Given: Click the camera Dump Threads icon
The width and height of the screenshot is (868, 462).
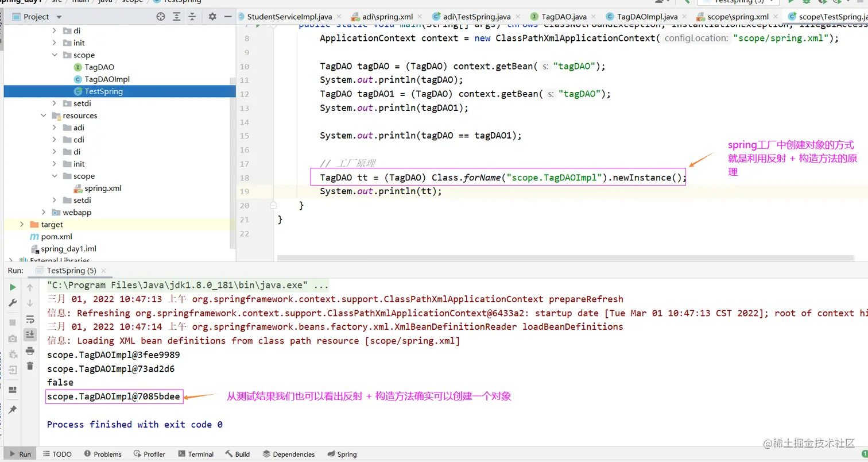Looking at the screenshot, I should pyautogui.click(x=13, y=339).
